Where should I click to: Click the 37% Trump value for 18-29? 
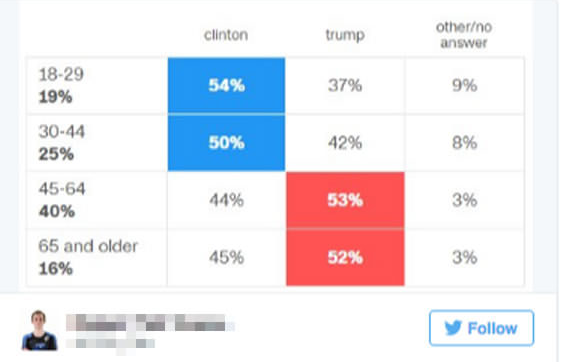tap(345, 85)
